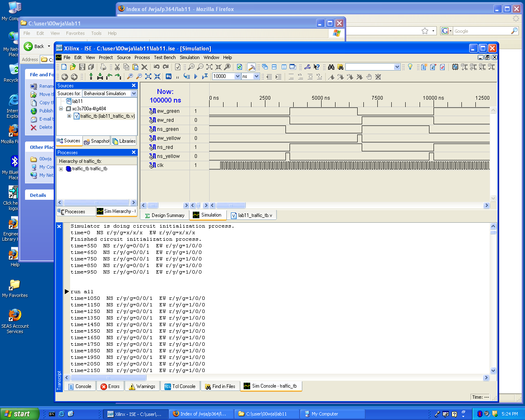Screen dimensions: 525x420
Task: Jump to previous edge with curved left arrow
Action: tap(109, 76)
